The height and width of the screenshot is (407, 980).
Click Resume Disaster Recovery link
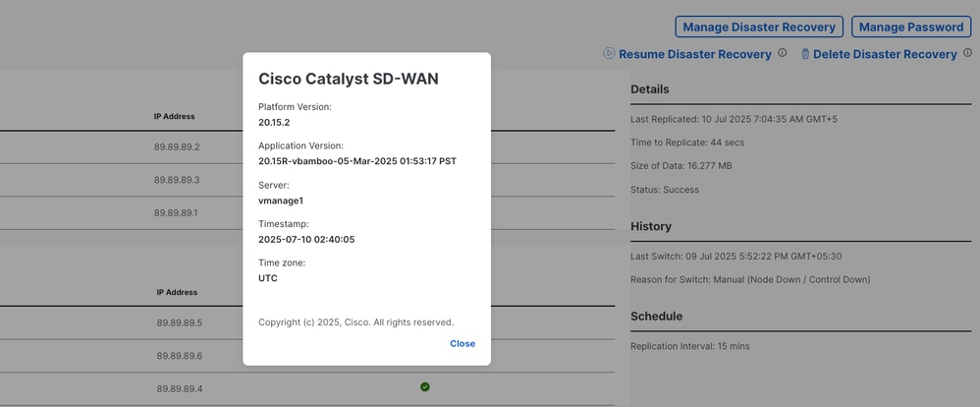[695, 54]
